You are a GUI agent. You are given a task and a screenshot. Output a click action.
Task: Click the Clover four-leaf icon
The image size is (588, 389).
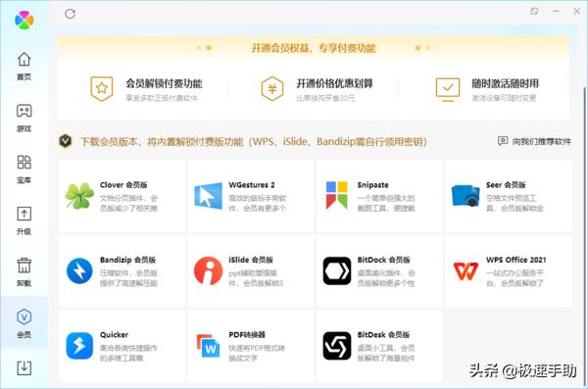79,195
